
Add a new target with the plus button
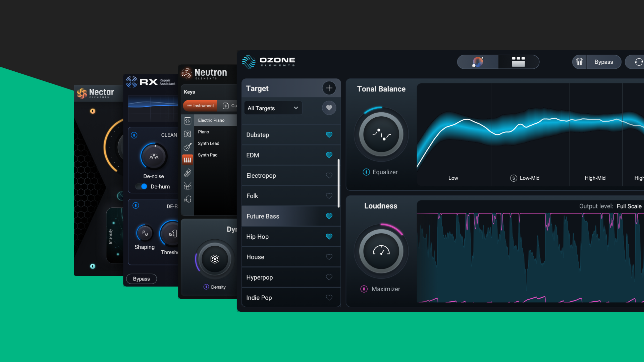[x=329, y=88]
